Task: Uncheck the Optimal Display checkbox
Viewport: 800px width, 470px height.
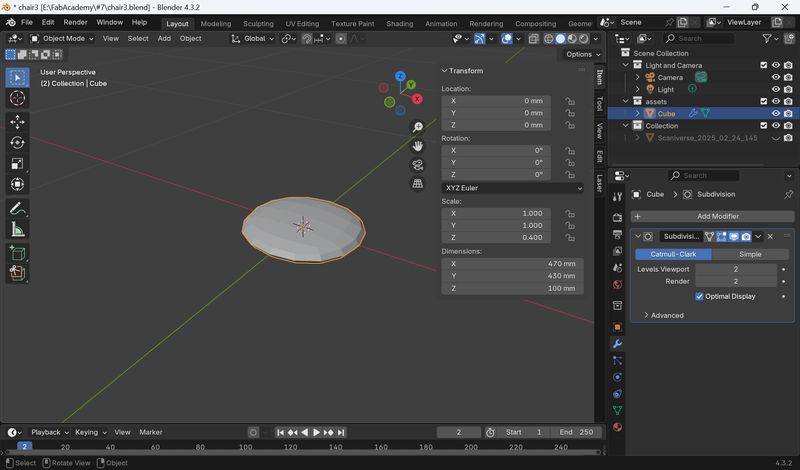Action: pyautogui.click(x=699, y=296)
